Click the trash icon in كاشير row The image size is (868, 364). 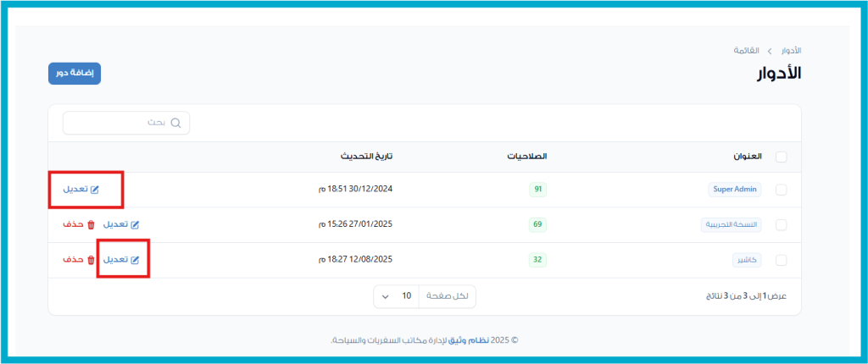click(x=91, y=259)
